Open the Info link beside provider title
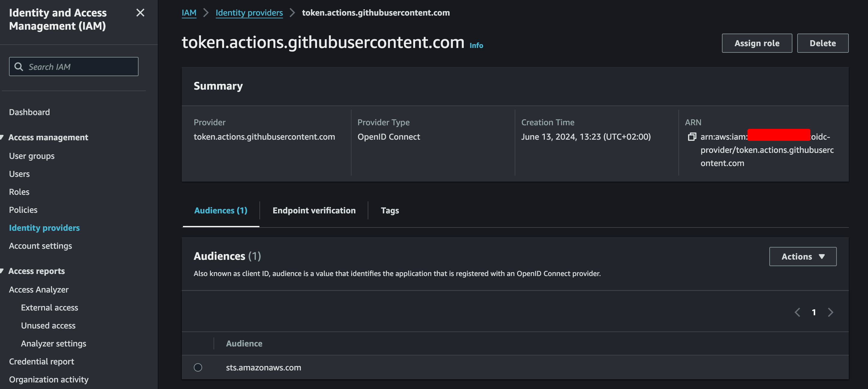The width and height of the screenshot is (868, 389). click(476, 46)
